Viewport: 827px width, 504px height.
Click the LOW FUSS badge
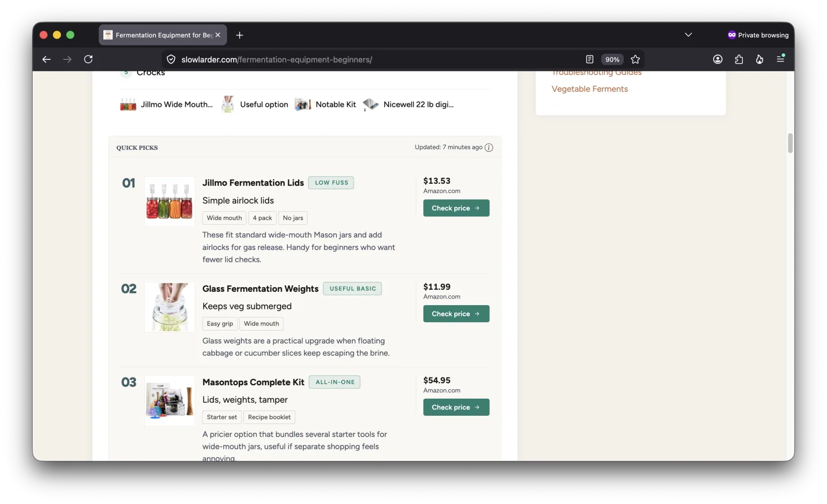tap(331, 183)
